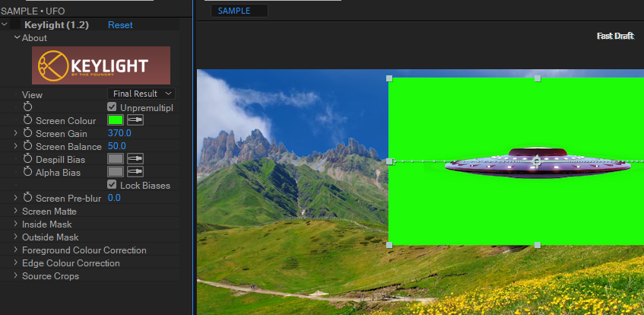Toggle stopwatch for Screen Colour
This screenshot has height=315, width=644.
(x=27, y=120)
